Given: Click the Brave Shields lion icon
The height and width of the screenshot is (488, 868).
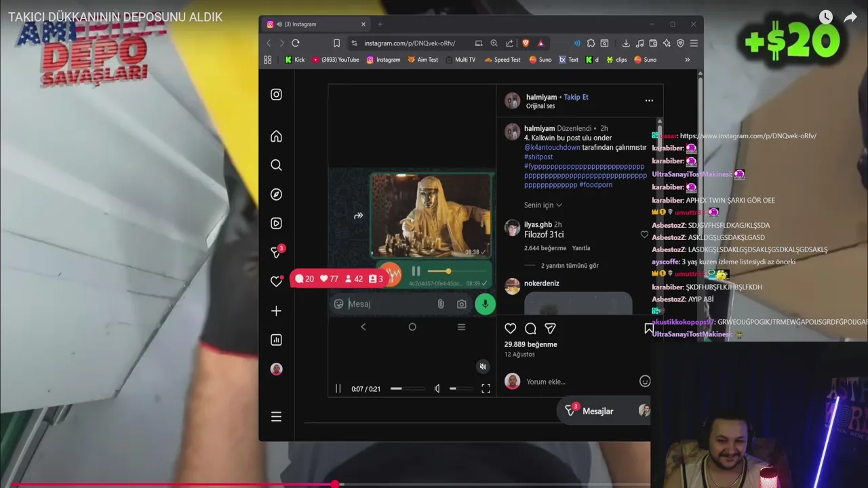Looking at the screenshot, I should (x=526, y=43).
